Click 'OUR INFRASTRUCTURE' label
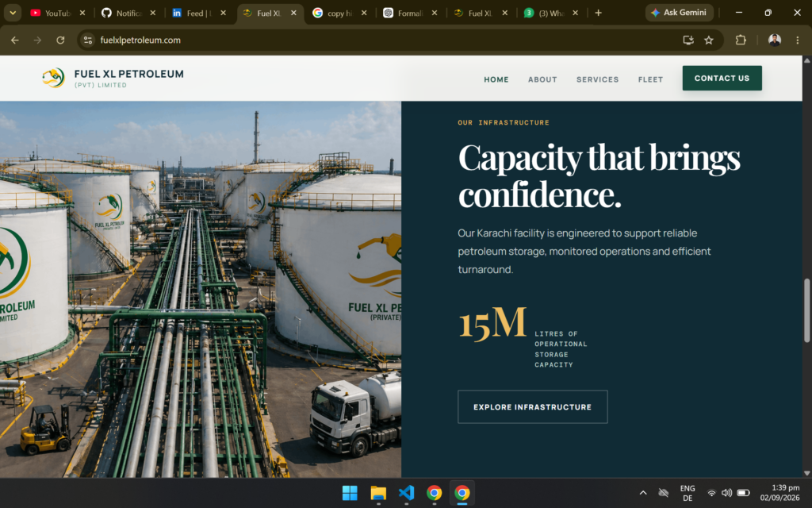The height and width of the screenshot is (508, 812). click(x=504, y=123)
